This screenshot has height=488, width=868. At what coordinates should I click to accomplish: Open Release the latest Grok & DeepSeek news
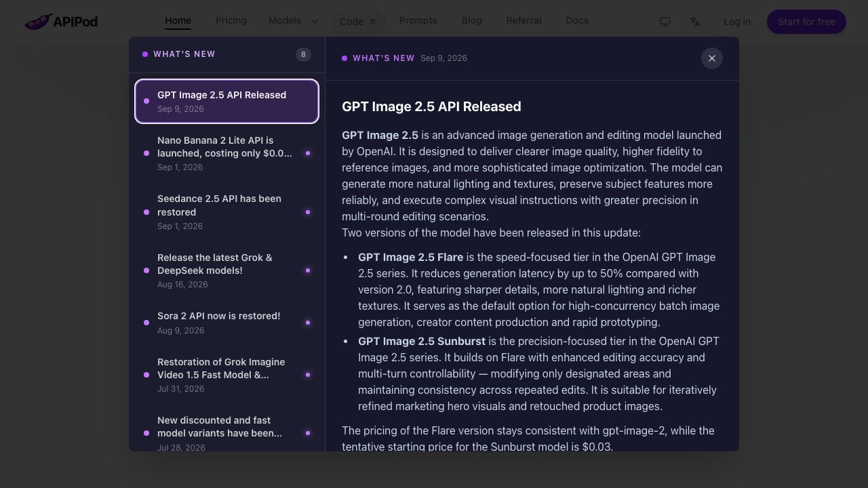coord(227,270)
